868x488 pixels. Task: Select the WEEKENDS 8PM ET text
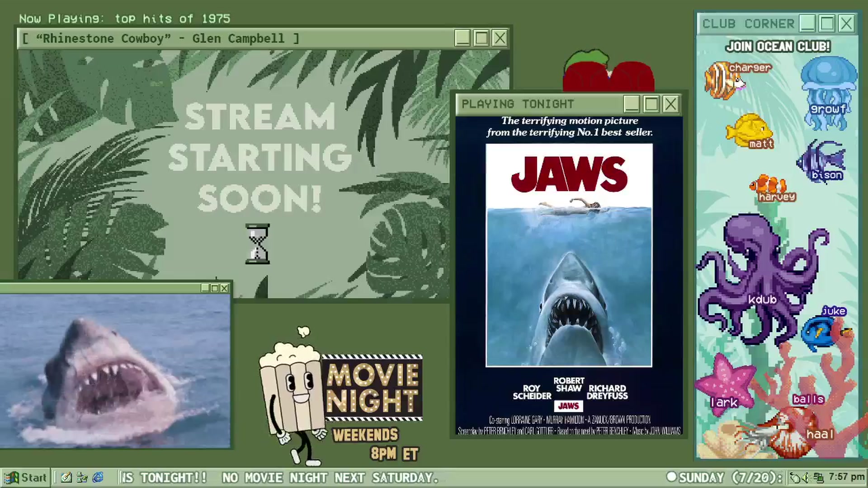click(375, 444)
